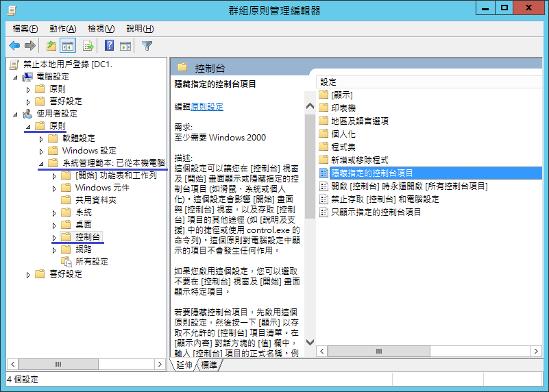Switch to the 標準 tab
Viewport: 549px width, 392px height.
pos(209,365)
